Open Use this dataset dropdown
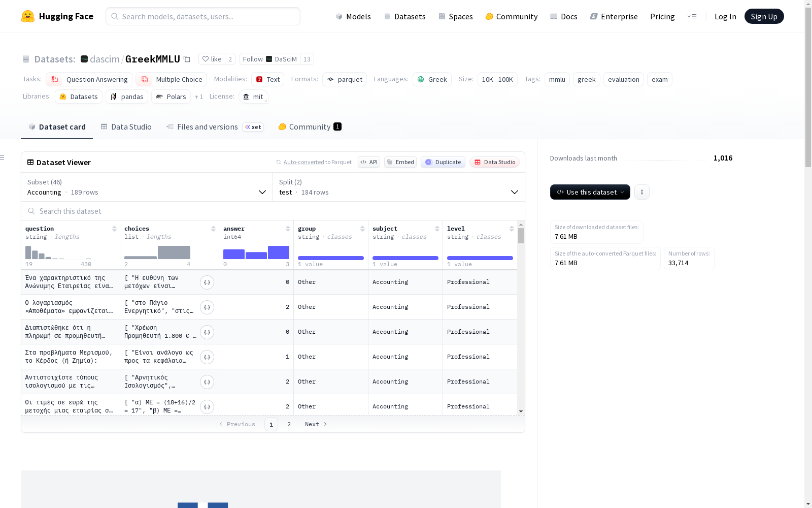Screen dimensions: 812x508 coord(590,192)
